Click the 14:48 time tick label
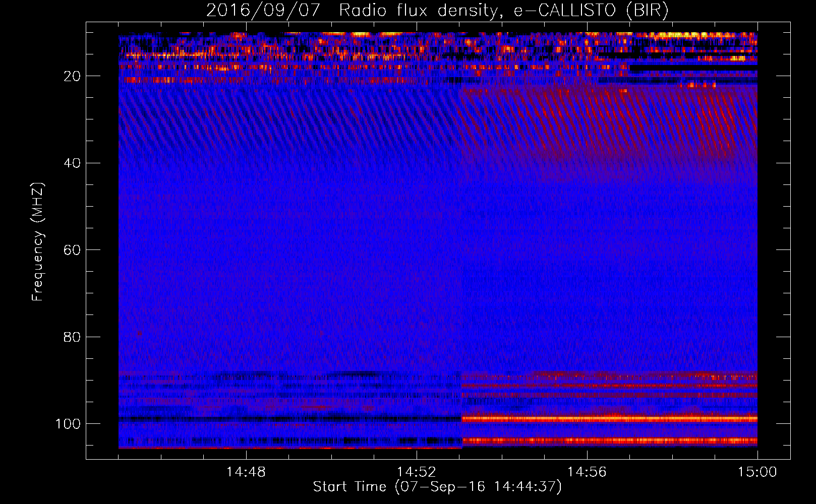The image size is (816, 504). point(246,472)
